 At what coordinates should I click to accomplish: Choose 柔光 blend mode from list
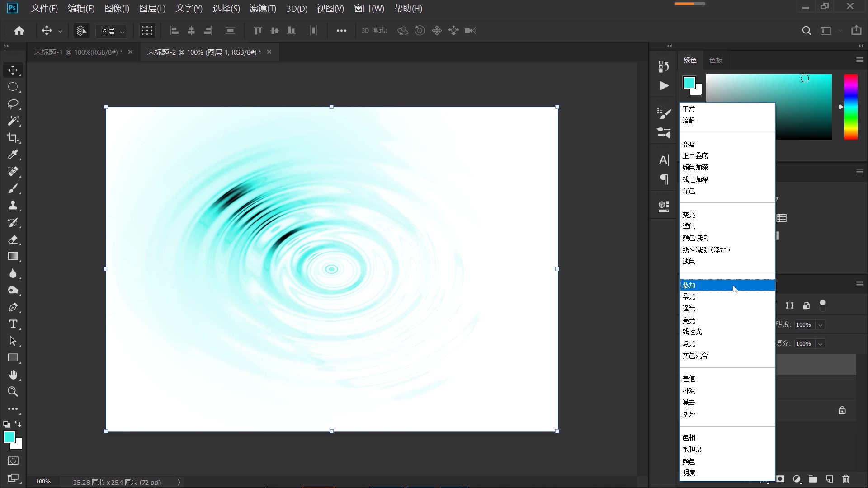(x=689, y=296)
